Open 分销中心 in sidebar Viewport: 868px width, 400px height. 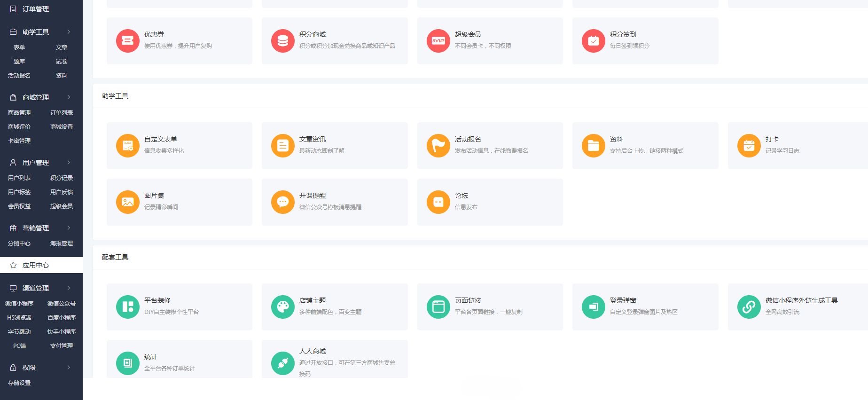tap(19, 243)
